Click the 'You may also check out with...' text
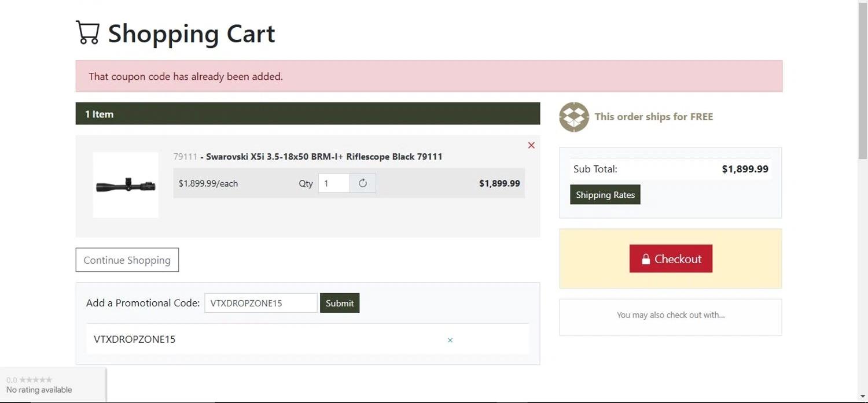Viewport: 868px width, 403px height. [x=671, y=315]
